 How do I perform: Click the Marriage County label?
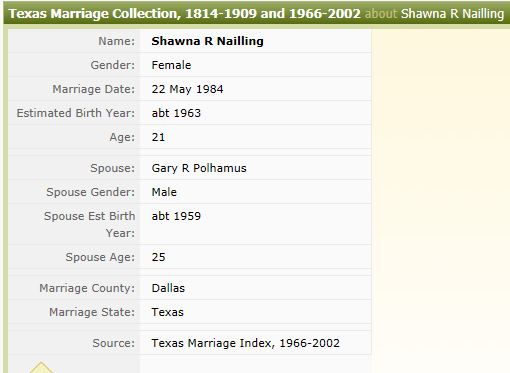point(87,288)
